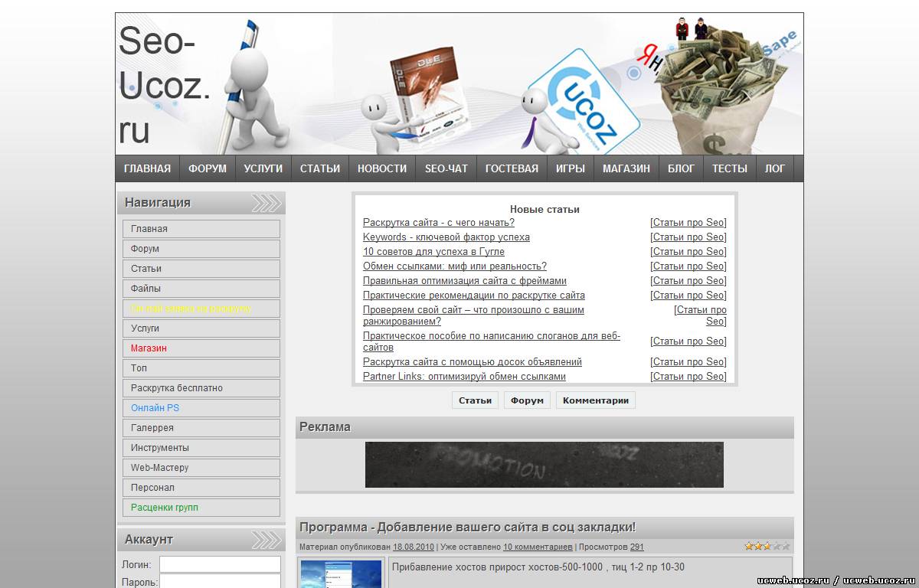Open article Проверяем свой сайт about ranking

click(x=473, y=315)
